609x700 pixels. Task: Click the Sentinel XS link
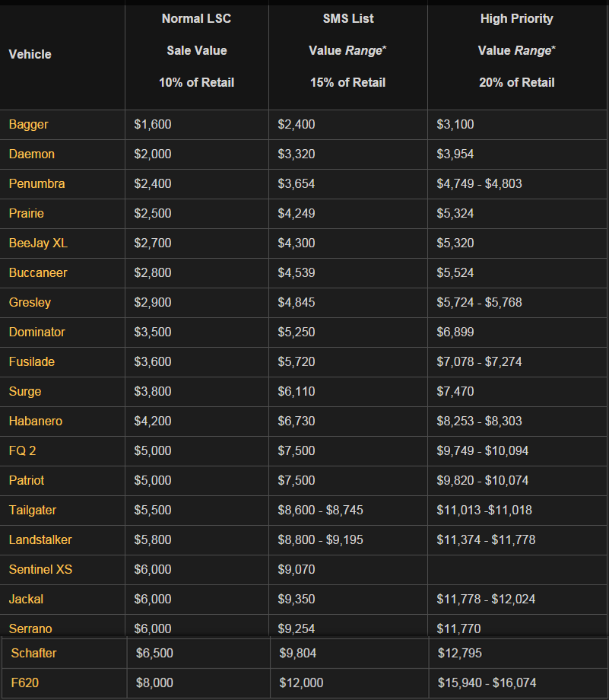click(x=40, y=569)
